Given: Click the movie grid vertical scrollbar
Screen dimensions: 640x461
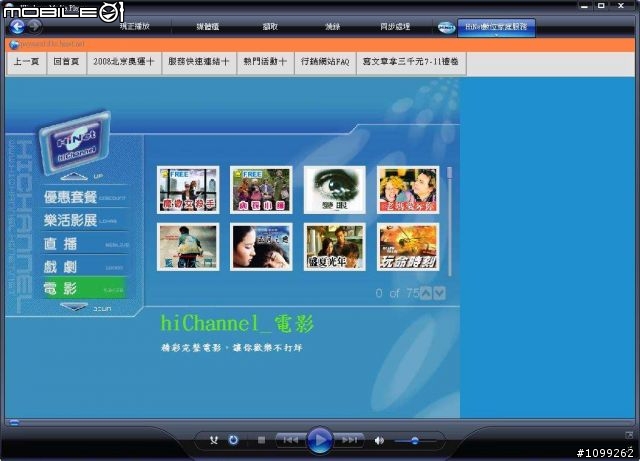Looking at the screenshot, I should (450, 220).
